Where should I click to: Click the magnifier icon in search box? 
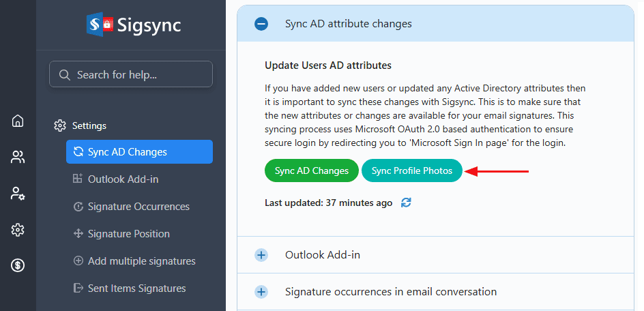tap(65, 75)
